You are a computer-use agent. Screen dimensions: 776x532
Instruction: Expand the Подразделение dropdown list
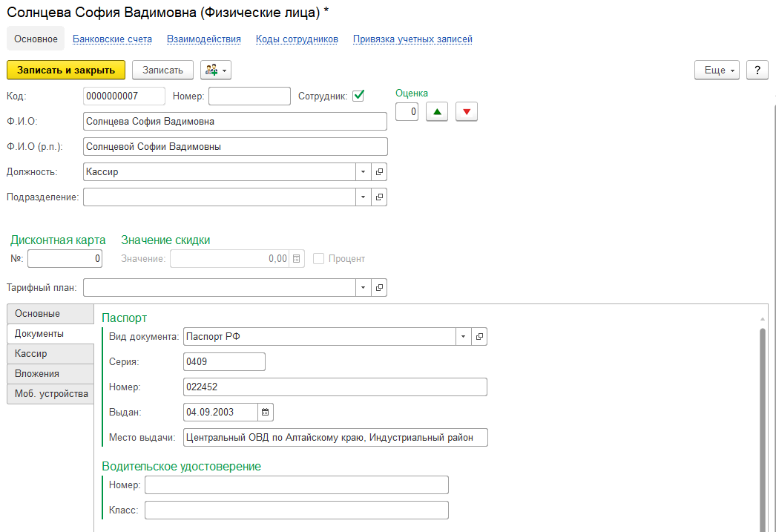(x=363, y=197)
